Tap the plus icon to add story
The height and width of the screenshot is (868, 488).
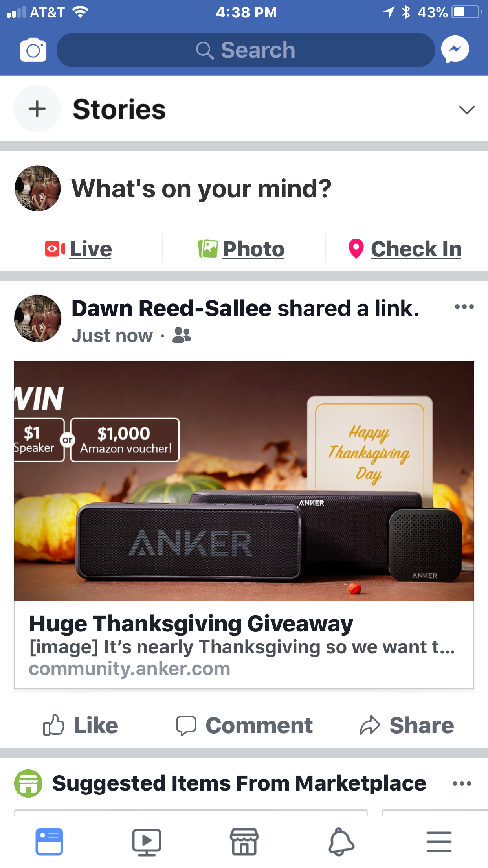coord(37,109)
